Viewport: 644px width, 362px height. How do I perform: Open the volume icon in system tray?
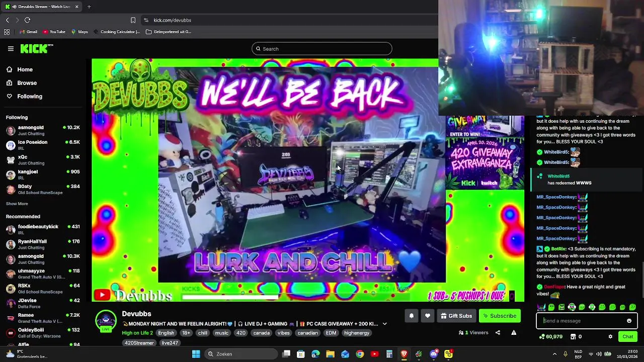(x=599, y=354)
